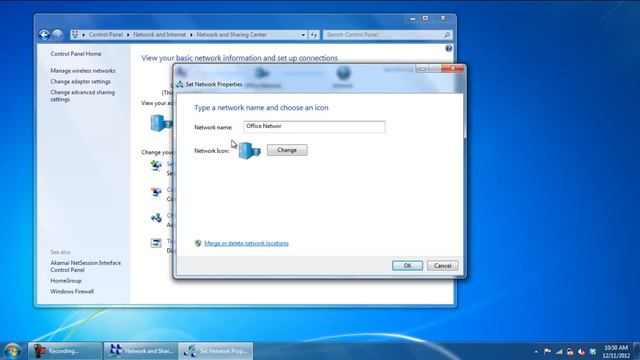Click Network and Sharing Center breadcrumb
This screenshot has height=360, width=640.
(x=231, y=35)
